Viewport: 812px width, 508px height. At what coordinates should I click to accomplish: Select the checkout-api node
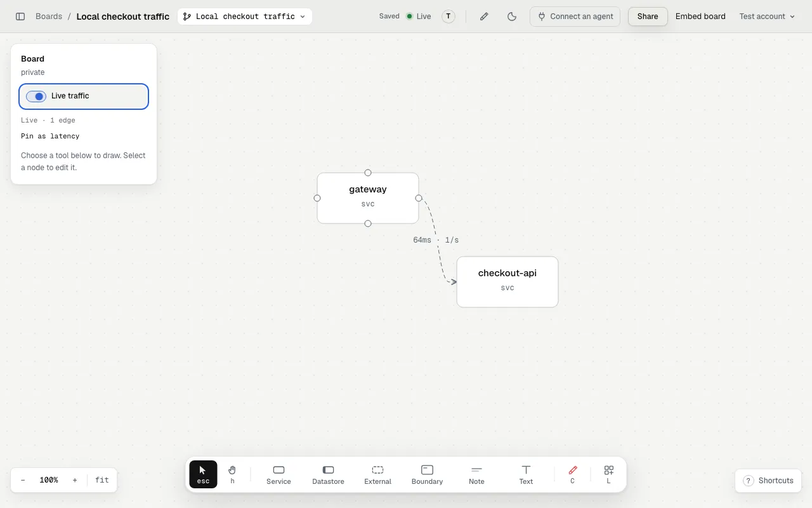coord(507,282)
